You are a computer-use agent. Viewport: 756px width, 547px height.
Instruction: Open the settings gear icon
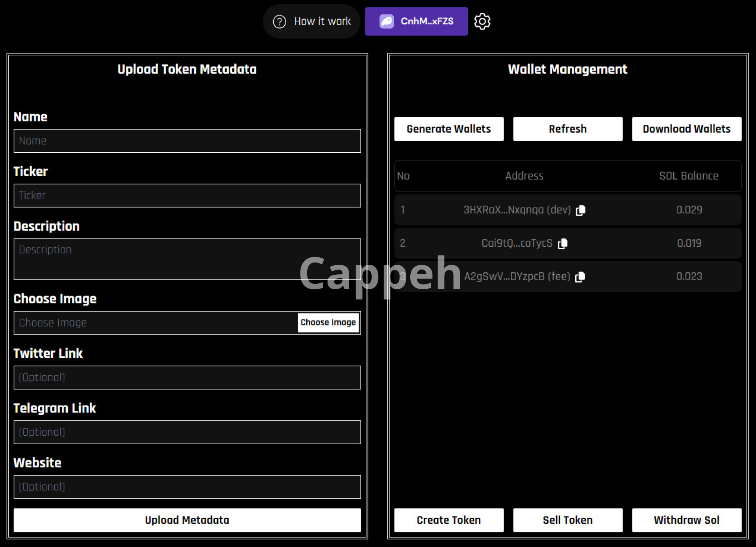click(482, 21)
